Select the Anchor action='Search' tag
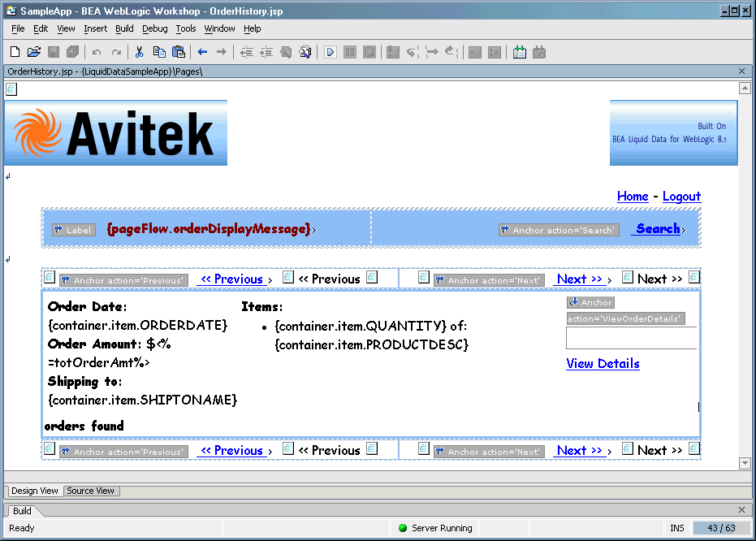Viewport: 756px width, 541px height. click(x=559, y=230)
